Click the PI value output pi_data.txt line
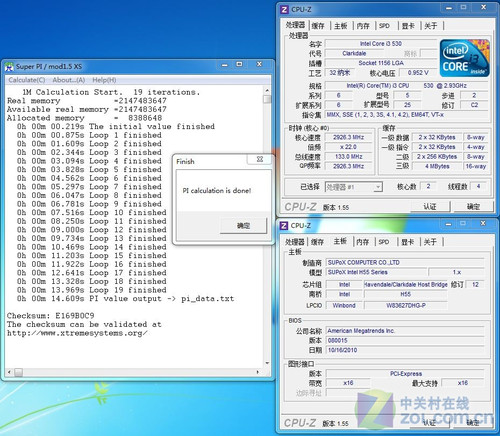 tap(125, 299)
